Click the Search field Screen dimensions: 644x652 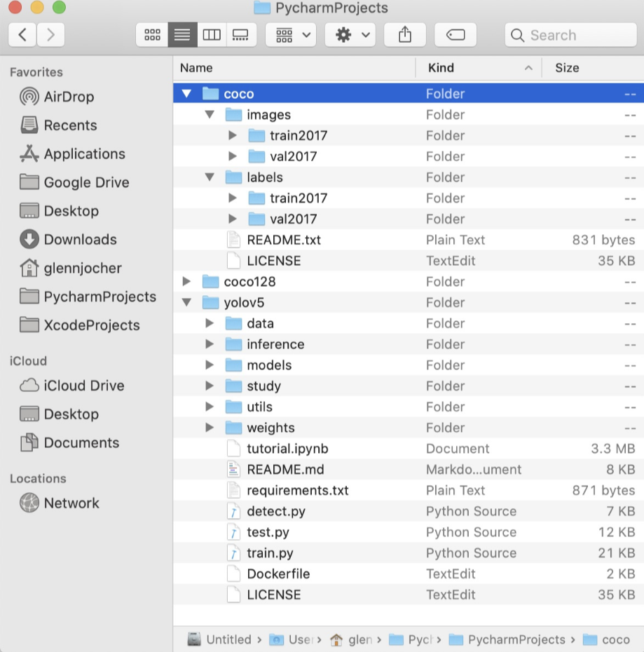(570, 34)
